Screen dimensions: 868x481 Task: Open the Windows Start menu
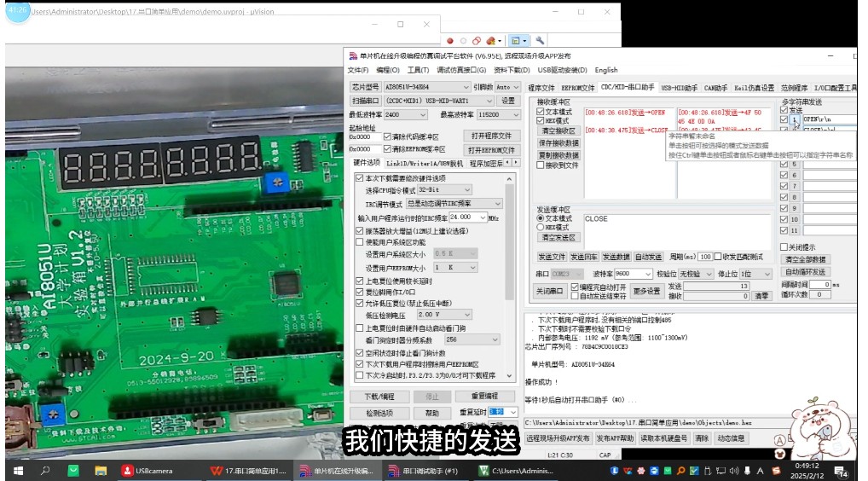point(18,471)
